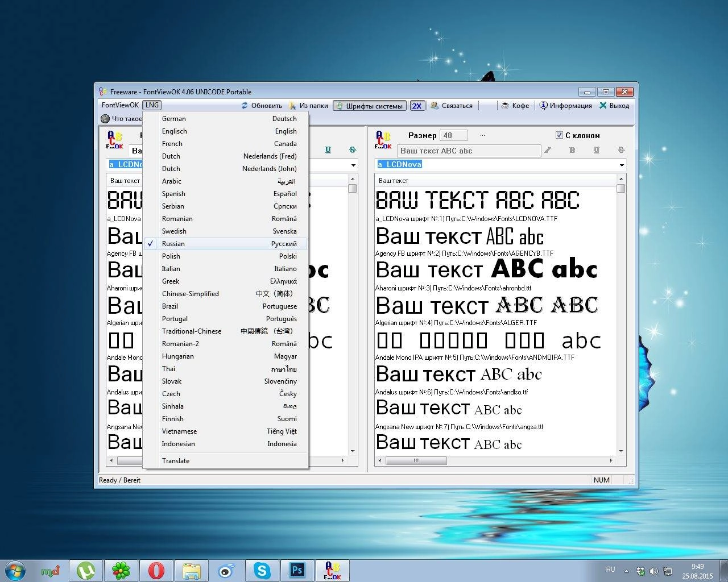Screen dimensions: 728x582
Task: Click the right pane sample text field
Action: (469, 151)
